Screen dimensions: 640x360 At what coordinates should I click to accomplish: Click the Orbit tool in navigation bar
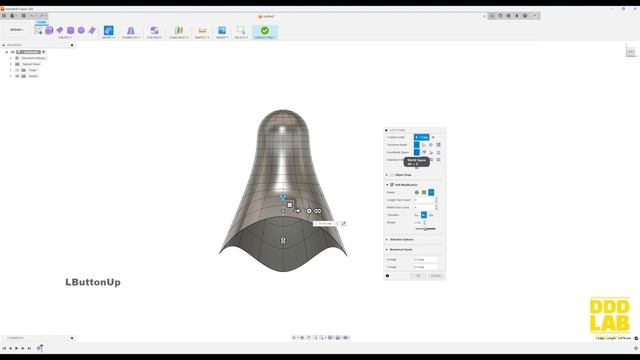pyautogui.click(x=294, y=338)
